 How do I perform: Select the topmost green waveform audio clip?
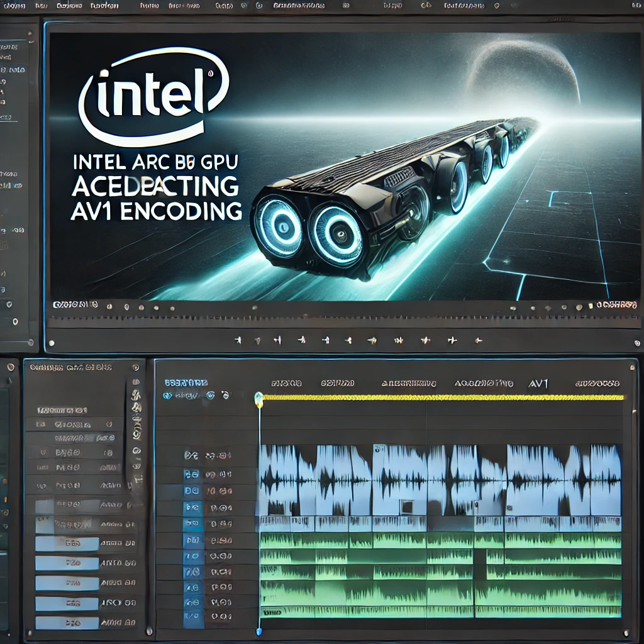tap(440, 540)
